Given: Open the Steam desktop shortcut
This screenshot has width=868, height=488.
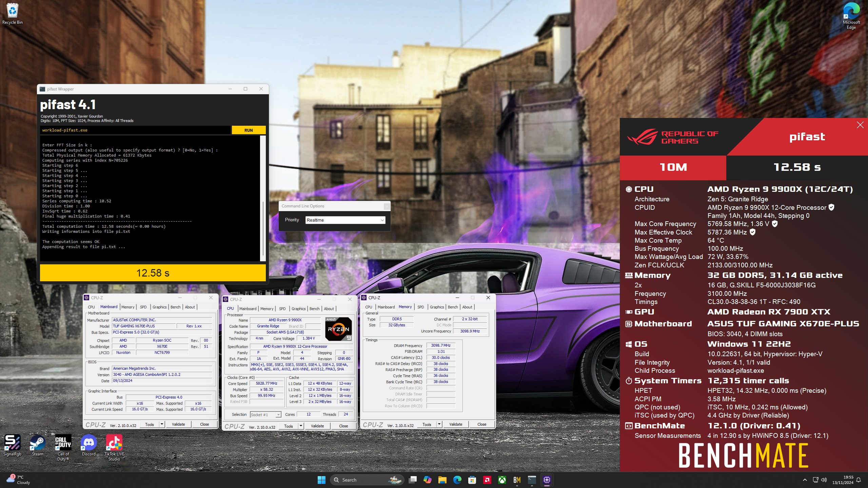Looking at the screenshot, I should click(38, 445).
